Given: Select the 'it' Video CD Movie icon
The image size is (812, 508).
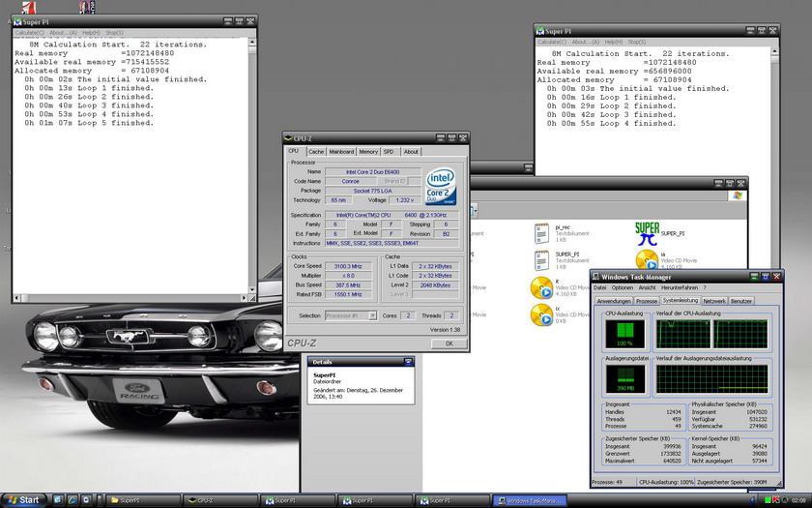Looking at the screenshot, I should (541, 288).
